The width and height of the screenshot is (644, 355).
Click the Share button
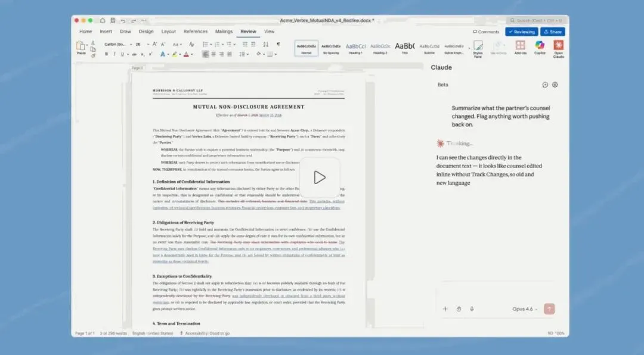(552, 32)
